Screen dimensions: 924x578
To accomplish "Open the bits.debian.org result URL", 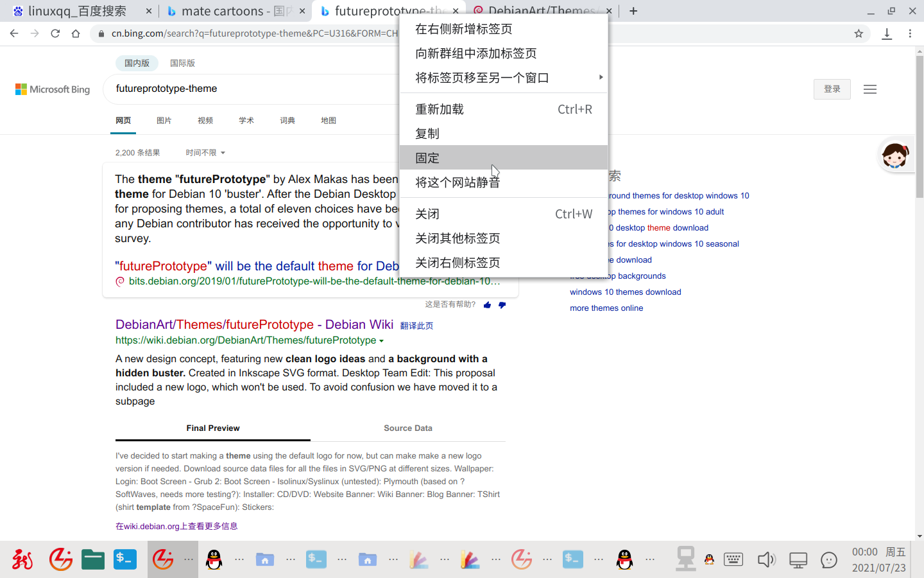I will (x=314, y=281).
